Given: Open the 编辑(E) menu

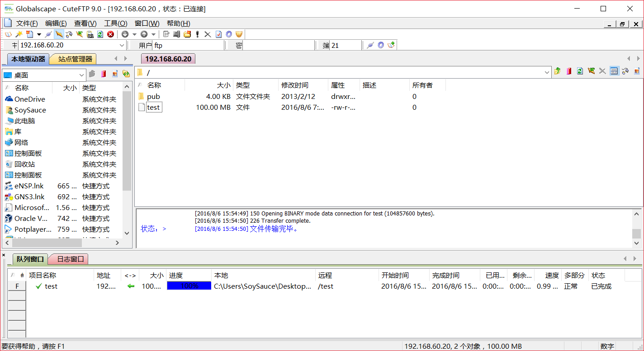Looking at the screenshot, I should coord(56,23).
